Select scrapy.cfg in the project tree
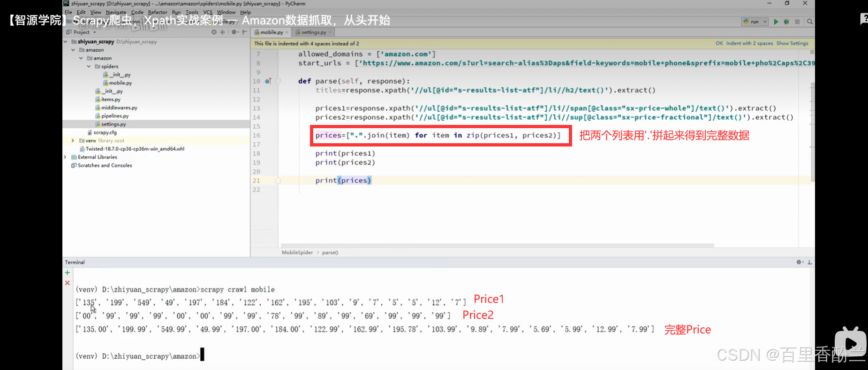The image size is (868, 370). [x=102, y=132]
